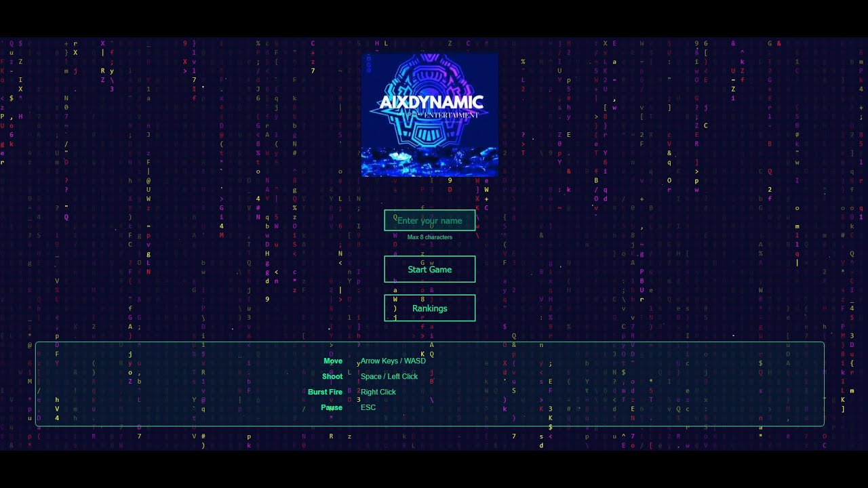
Task: Click the "Right Click" control text
Action: tap(378, 392)
